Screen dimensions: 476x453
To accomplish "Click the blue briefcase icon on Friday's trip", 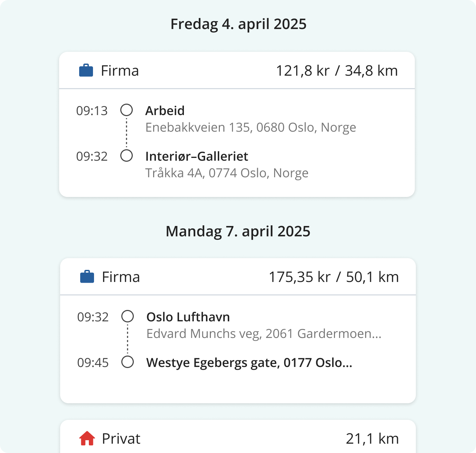I will [86, 70].
